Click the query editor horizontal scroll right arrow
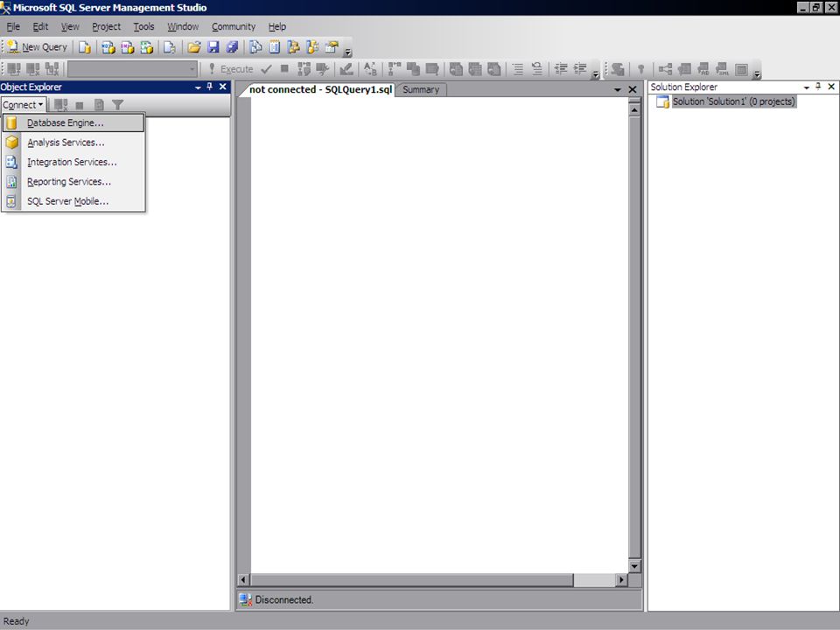 click(621, 579)
